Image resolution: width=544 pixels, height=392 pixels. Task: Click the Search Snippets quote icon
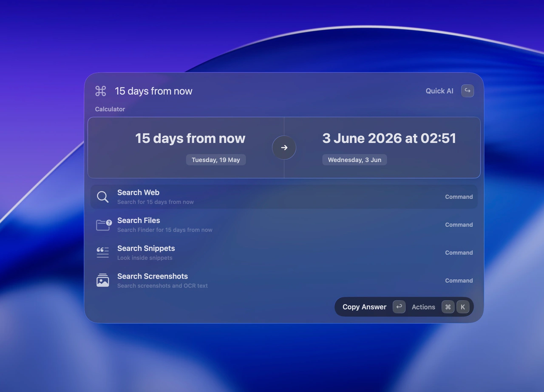tap(102, 252)
